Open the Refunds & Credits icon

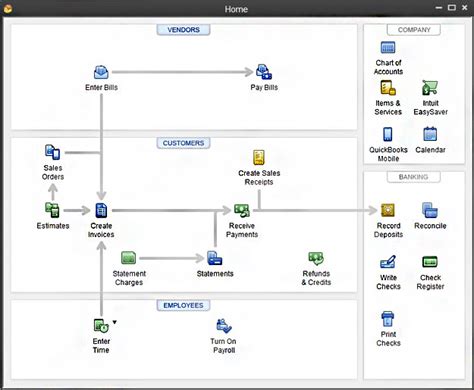point(316,258)
